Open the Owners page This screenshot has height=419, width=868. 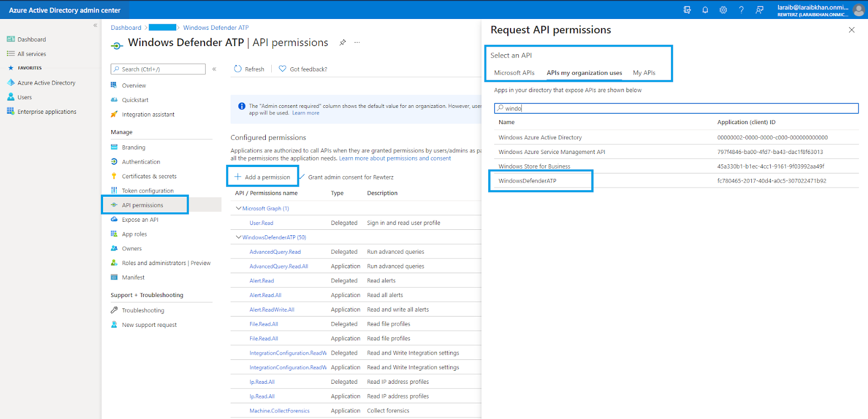click(x=132, y=248)
